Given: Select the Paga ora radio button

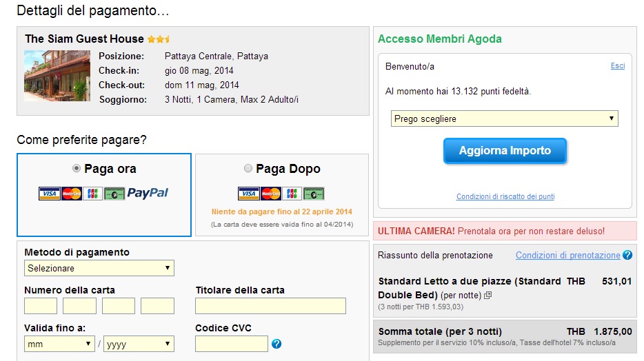Looking at the screenshot, I should [x=77, y=168].
